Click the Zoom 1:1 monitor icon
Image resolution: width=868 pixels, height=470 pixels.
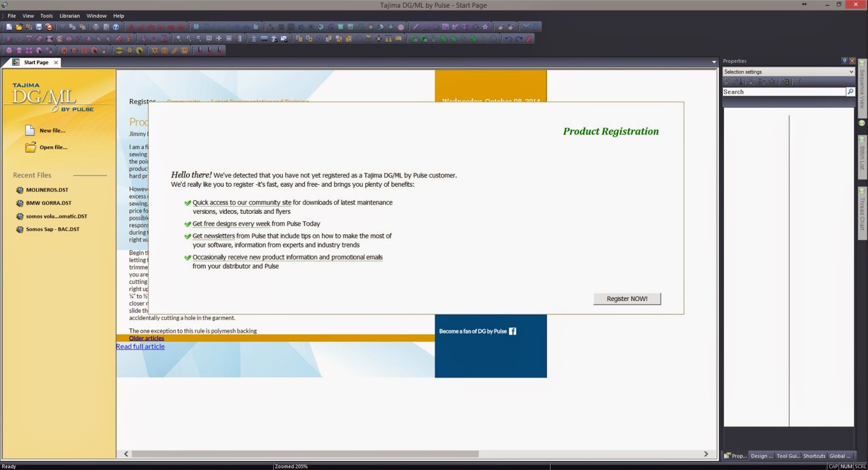click(209, 39)
